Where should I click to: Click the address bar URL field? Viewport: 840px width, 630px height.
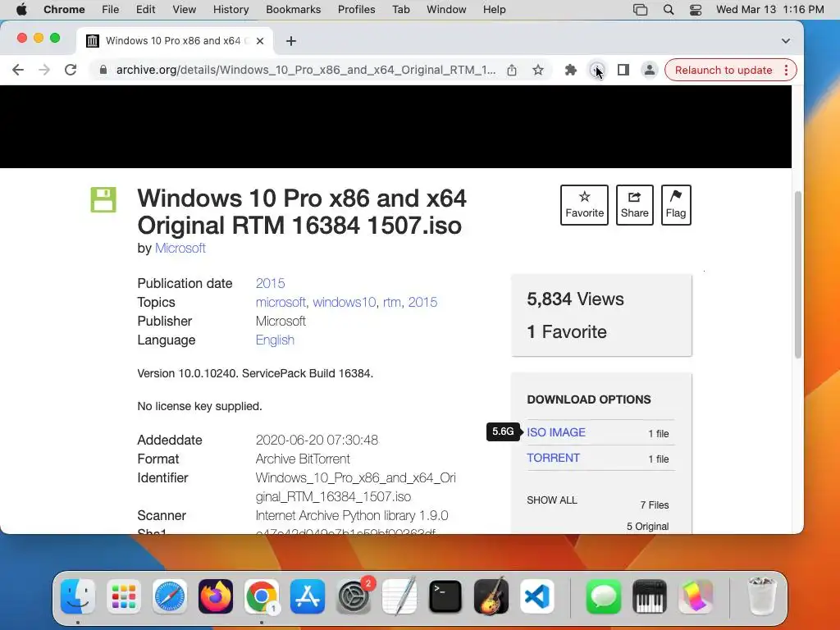305,71
